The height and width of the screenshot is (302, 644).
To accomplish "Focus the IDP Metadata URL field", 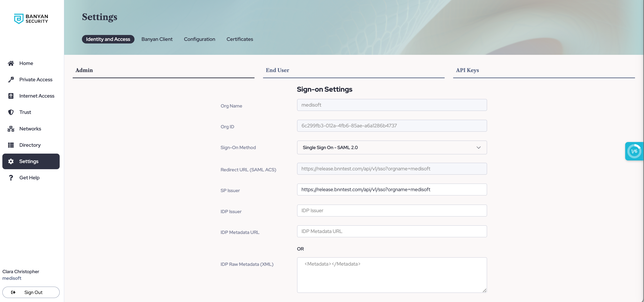I will click(392, 231).
